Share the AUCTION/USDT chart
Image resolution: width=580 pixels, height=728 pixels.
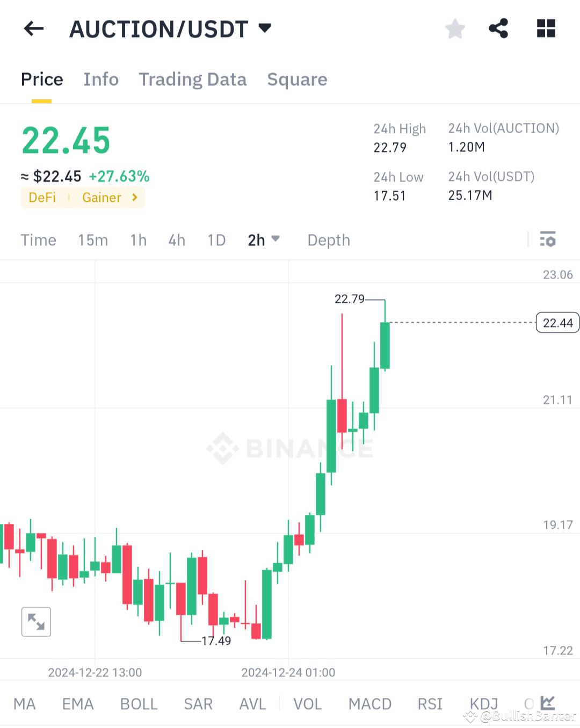pos(498,28)
